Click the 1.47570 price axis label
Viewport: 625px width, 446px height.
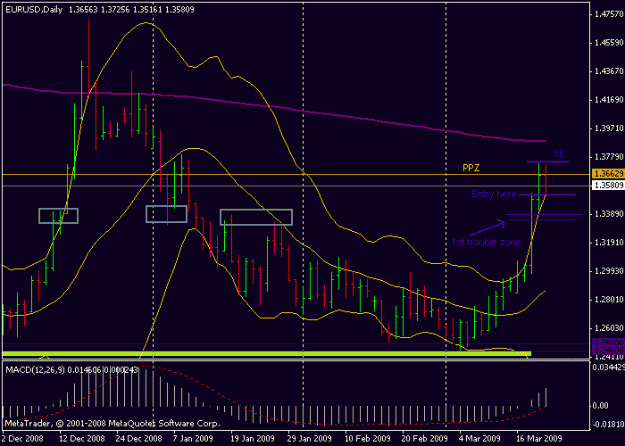tap(608, 14)
